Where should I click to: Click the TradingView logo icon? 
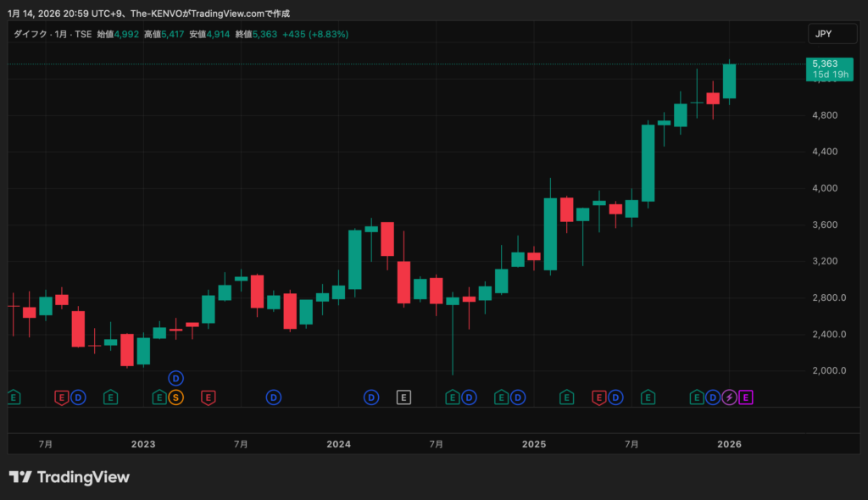coord(20,477)
